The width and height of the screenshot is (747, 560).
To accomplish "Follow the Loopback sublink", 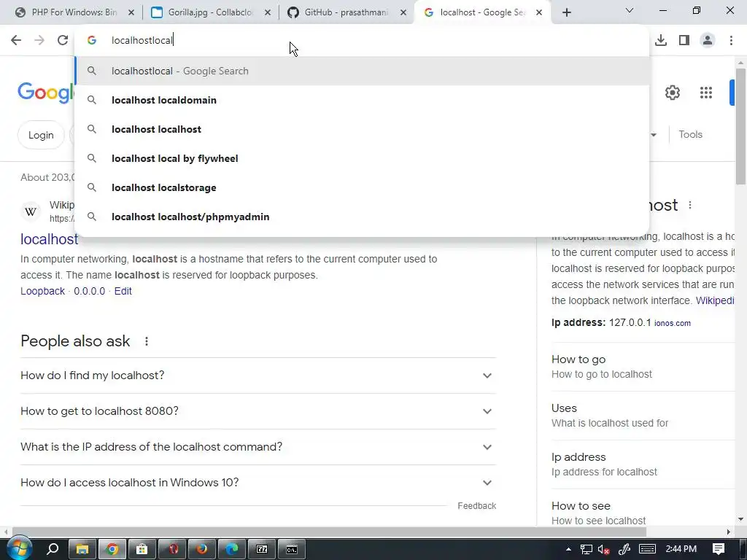I will point(42,291).
